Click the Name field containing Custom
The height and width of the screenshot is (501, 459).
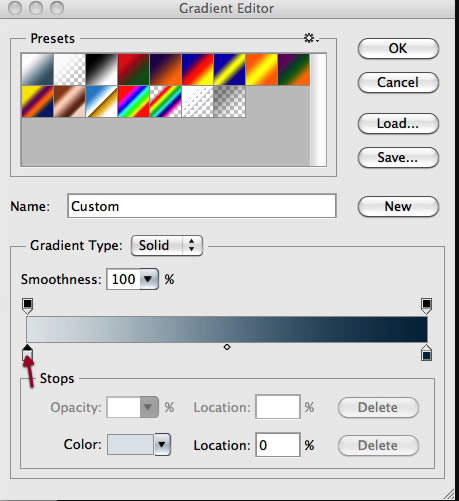pyautogui.click(x=202, y=206)
